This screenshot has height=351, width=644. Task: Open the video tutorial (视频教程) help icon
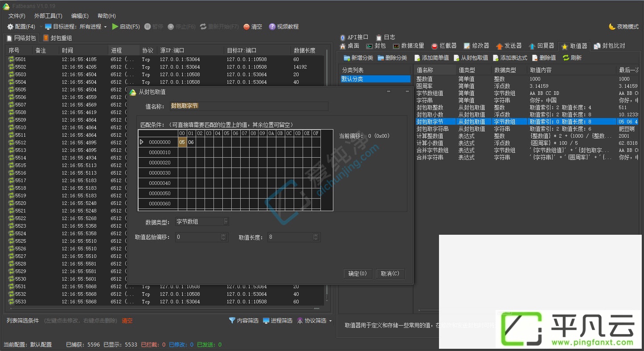coord(272,27)
